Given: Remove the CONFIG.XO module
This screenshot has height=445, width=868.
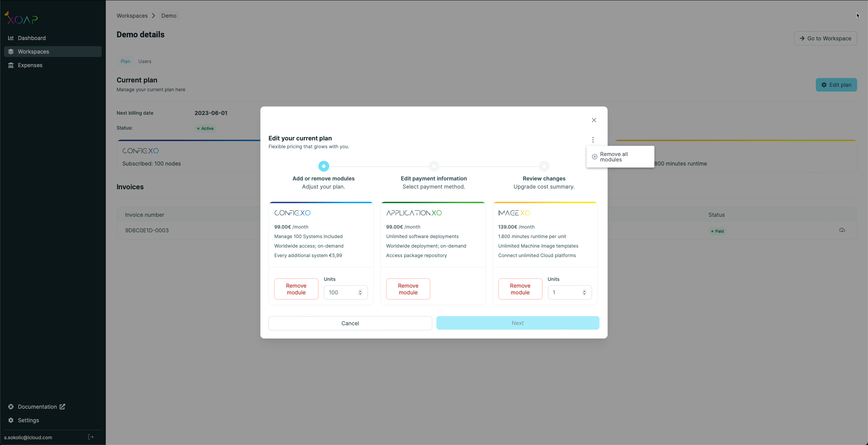Looking at the screenshot, I should pos(296,289).
